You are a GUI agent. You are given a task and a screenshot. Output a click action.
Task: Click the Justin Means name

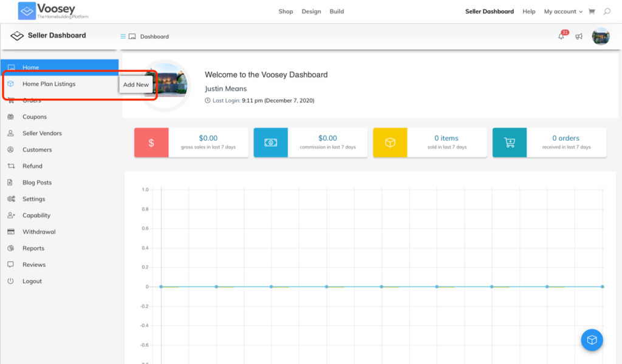pos(226,89)
